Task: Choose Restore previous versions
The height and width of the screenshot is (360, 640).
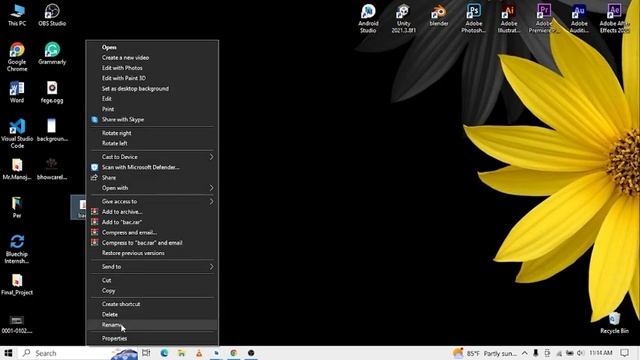Action: (x=152, y=253)
